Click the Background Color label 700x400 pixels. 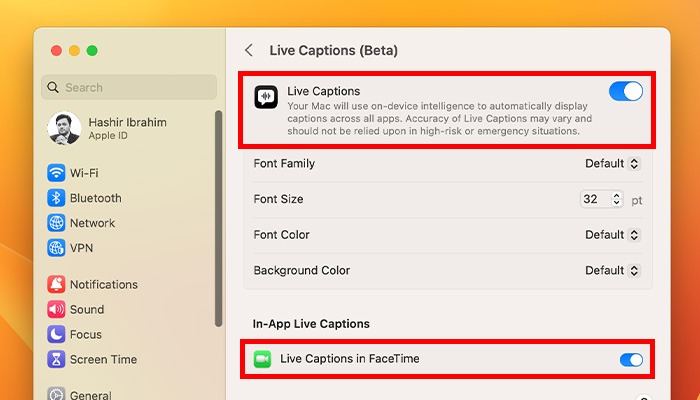coord(301,271)
